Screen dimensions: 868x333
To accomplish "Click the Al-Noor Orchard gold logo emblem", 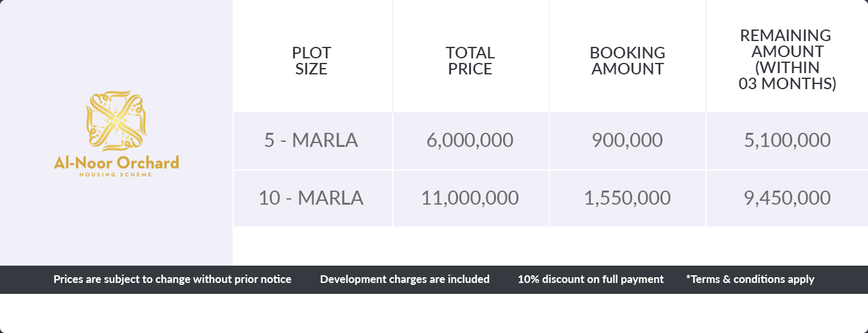I will click(x=116, y=121).
